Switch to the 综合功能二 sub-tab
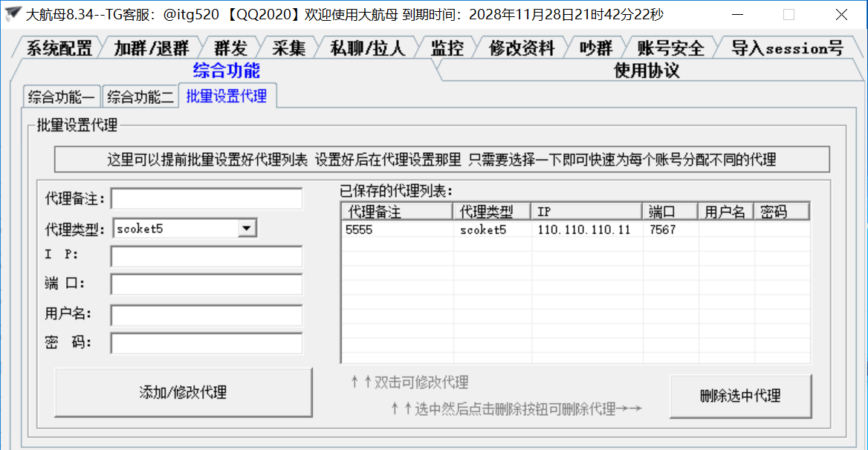This screenshot has height=450, width=868. pyautogui.click(x=140, y=95)
